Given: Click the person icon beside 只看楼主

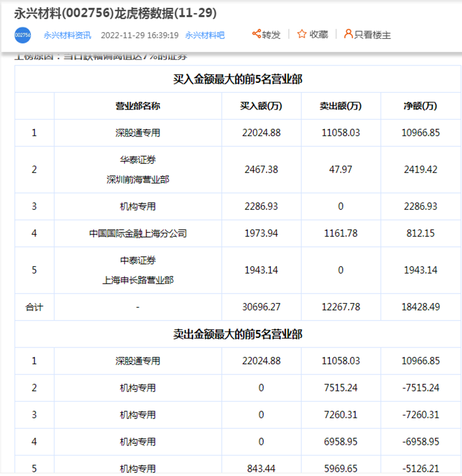Looking at the screenshot, I should [x=348, y=34].
